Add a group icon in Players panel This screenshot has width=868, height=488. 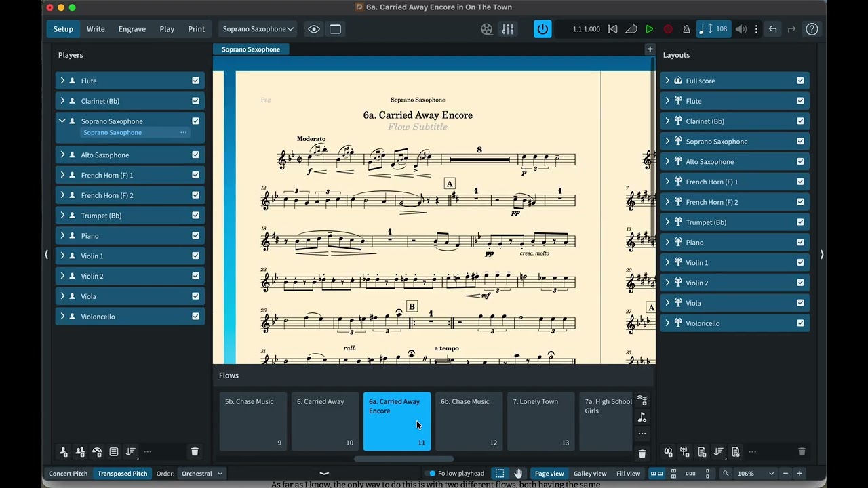coord(114,452)
